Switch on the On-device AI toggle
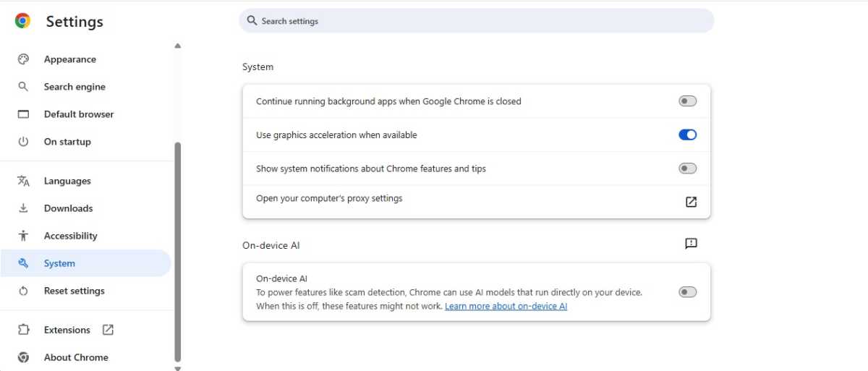This screenshot has width=868, height=371. [x=687, y=292]
